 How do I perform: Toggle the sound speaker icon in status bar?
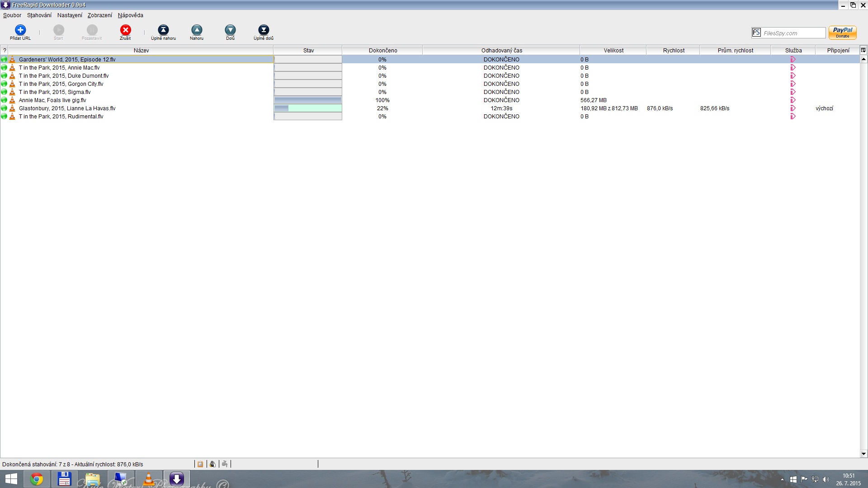(212, 464)
